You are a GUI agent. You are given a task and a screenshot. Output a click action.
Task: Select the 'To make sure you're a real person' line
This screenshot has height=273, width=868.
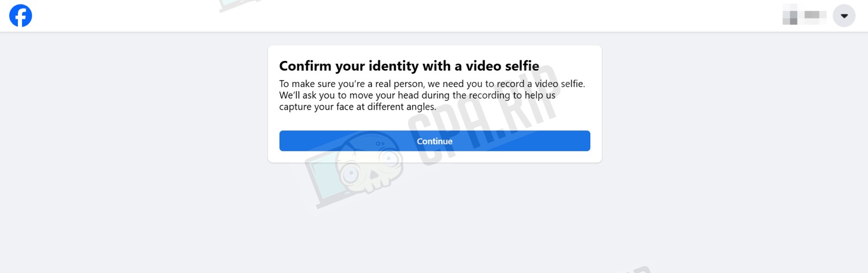(432, 83)
